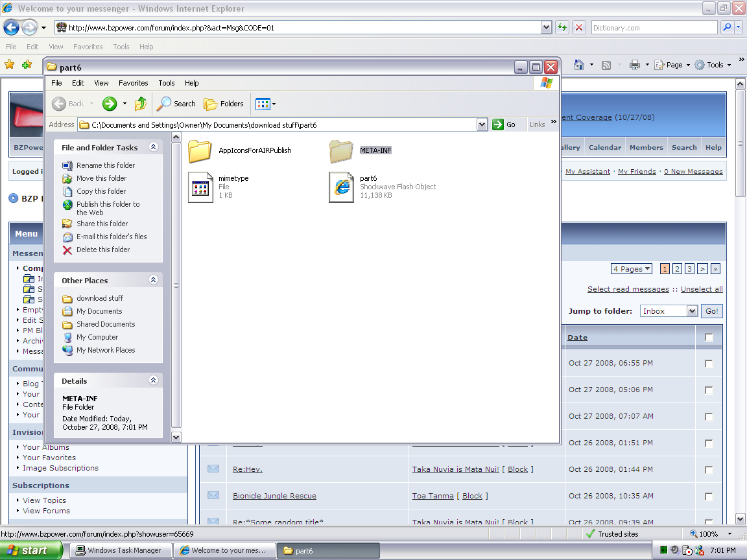Switch to Windows Task Manager in taskbar
This screenshot has width=747, height=560.
click(x=121, y=550)
